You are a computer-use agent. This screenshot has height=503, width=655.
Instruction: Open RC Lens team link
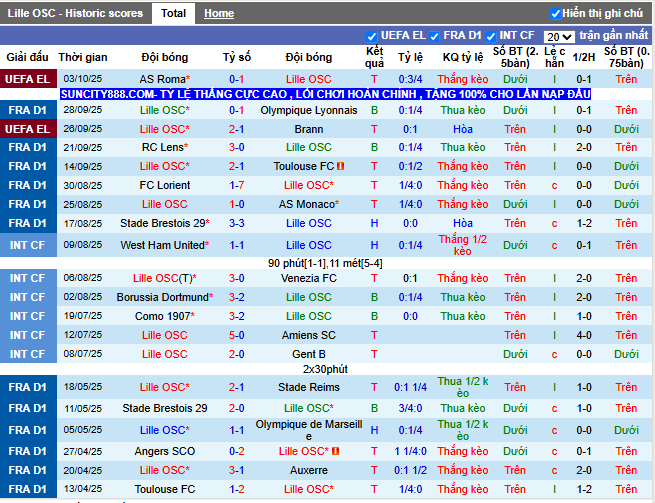click(162, 147)
